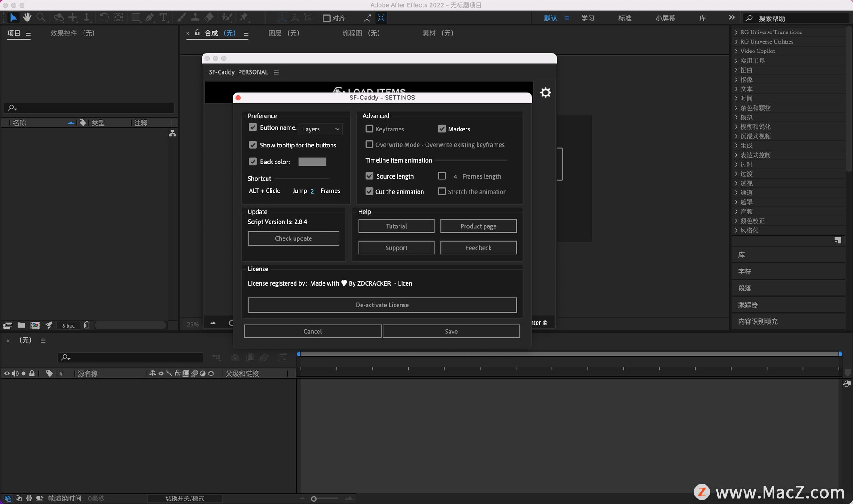Expand RG Universe Transitions category
The width and height of the screenshot is (853, 504).
click(771, 32)
